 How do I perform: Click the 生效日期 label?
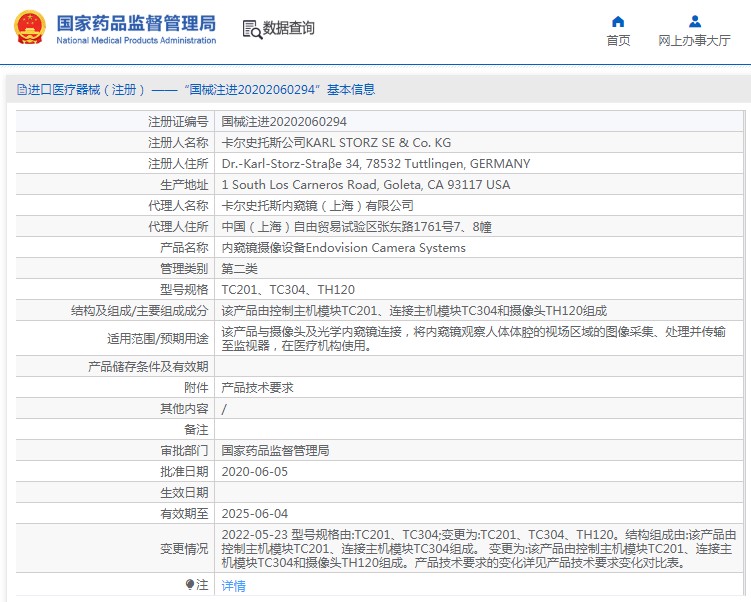coord(184,493)
